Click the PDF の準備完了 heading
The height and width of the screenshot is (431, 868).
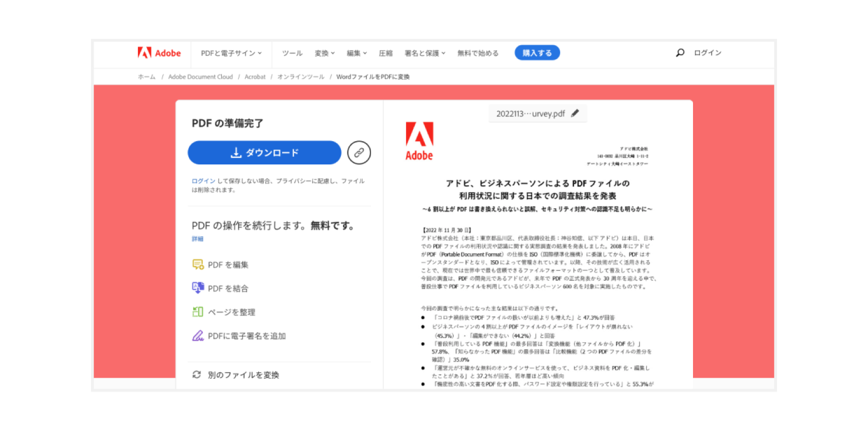coord(228,123)
